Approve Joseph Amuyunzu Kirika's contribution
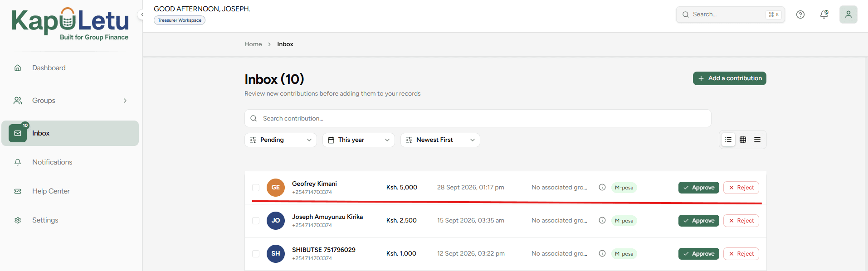 [x=699, y=221]
